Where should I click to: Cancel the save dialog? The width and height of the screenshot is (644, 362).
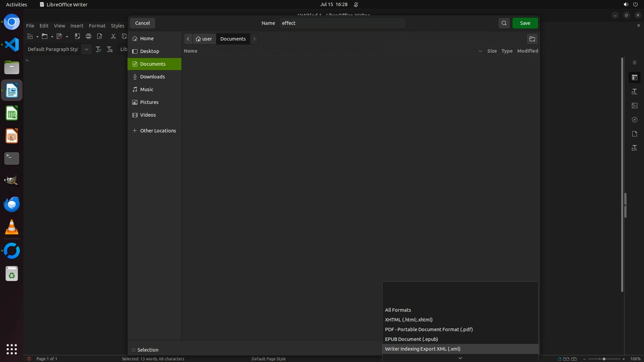142,23
